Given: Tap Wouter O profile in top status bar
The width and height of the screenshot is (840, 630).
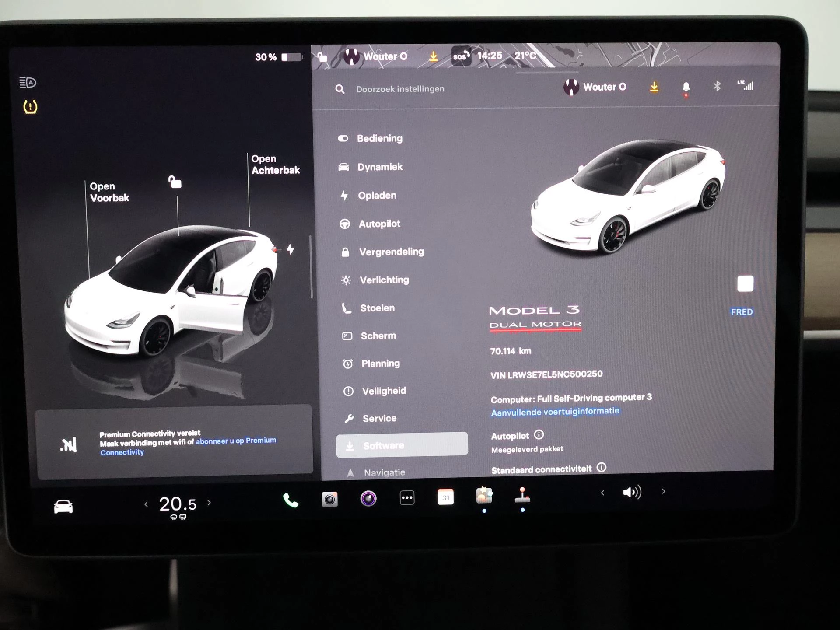Looking at the screenshot, I should (375, 56).
